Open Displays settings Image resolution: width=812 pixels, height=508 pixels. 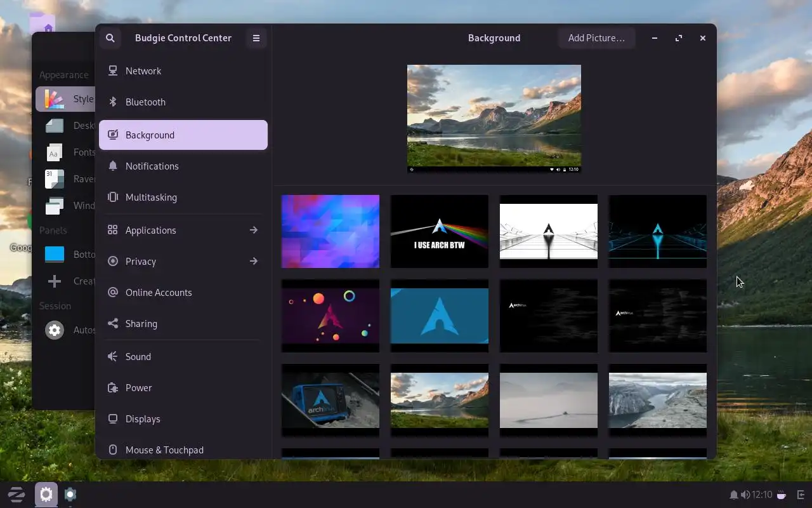(183, 419)
